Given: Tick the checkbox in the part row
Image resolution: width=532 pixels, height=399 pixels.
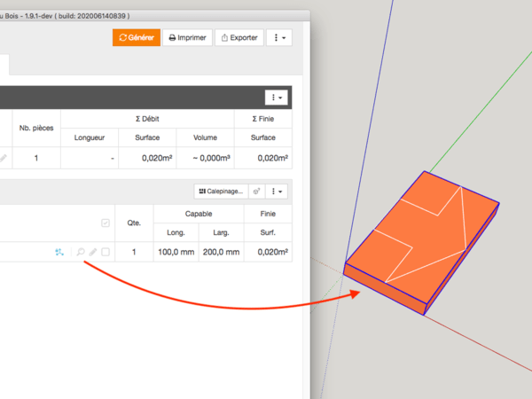Looking at the screenshot, I should [106, 253].
